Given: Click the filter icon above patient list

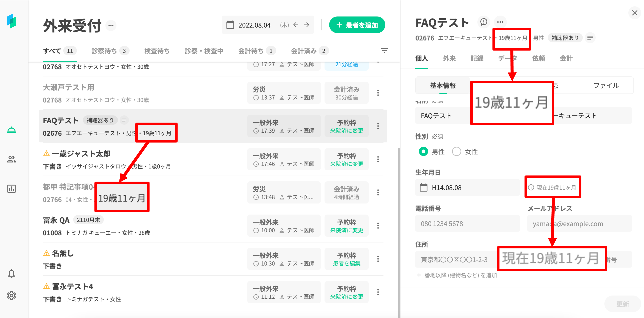Looking at the screenshot, I should [x=384, y=51].
